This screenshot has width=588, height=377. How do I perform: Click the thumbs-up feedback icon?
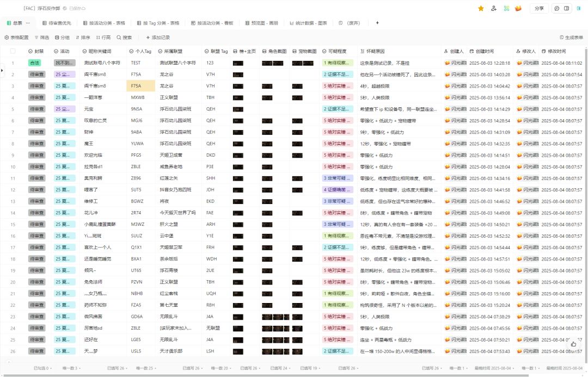573,344
